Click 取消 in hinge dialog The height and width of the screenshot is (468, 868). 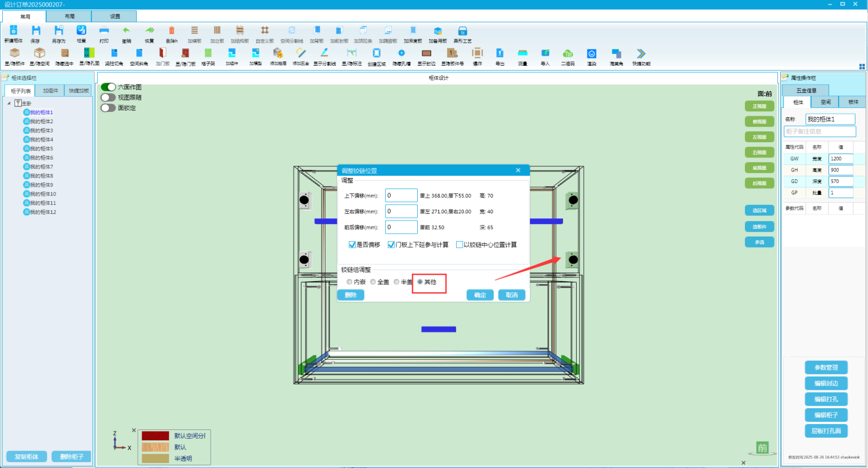[512, 295]
